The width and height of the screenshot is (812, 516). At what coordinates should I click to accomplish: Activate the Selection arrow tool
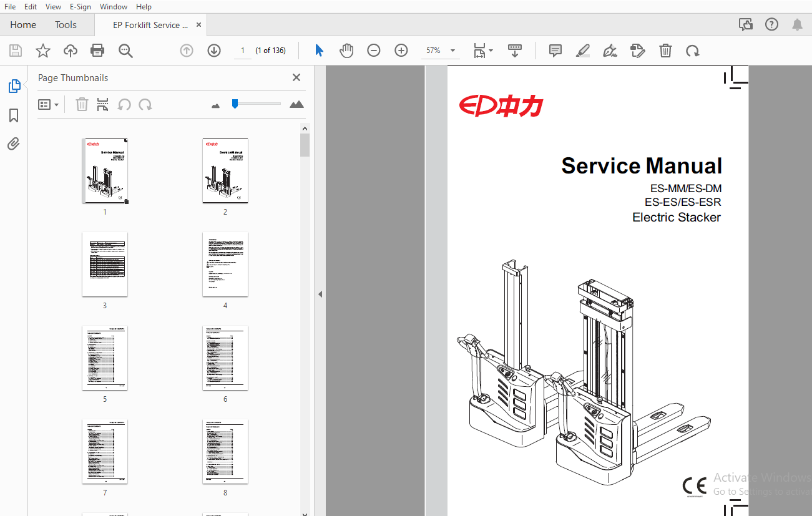(x=319, y=51)
